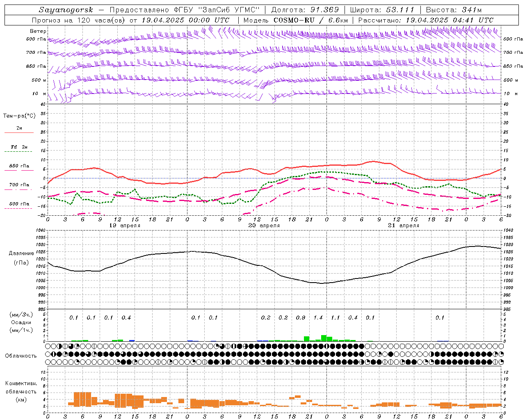Click the '2м' temperature legend entry
The image size is (525, 420).
tap(19, 128)
